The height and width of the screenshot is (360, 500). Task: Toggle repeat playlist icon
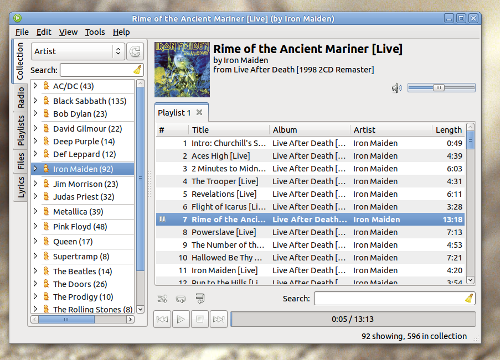181,299
